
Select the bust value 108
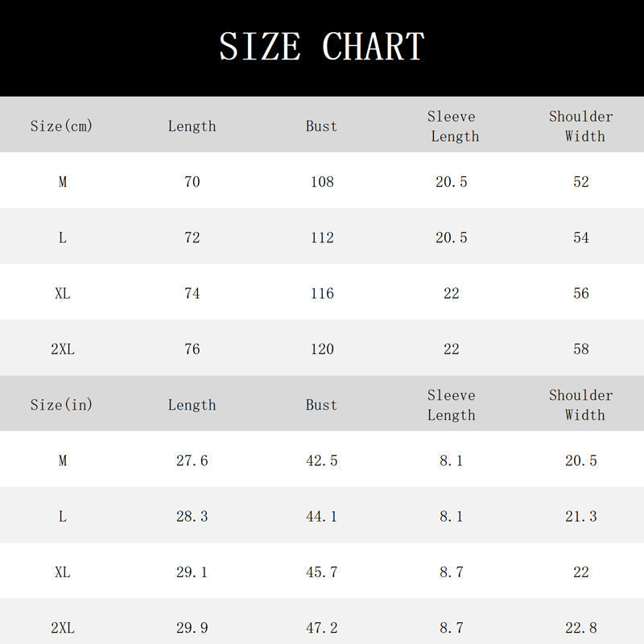tap(322, 182)
